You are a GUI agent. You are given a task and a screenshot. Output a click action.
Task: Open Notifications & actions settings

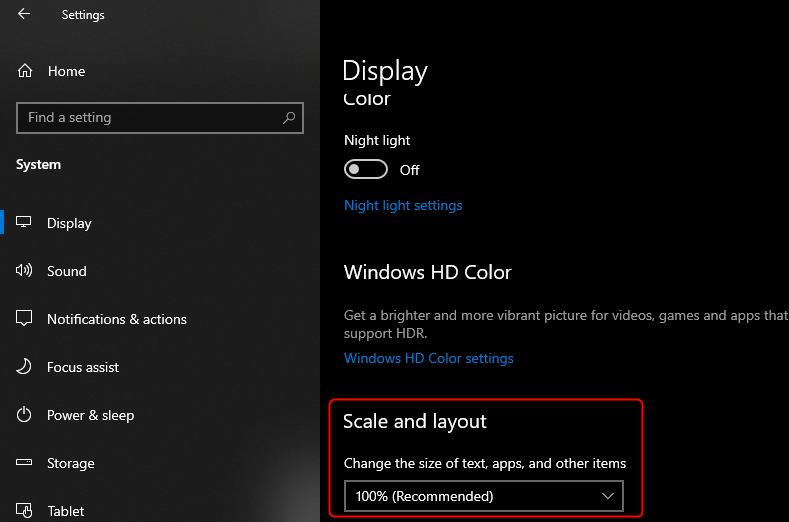[117, 319]
